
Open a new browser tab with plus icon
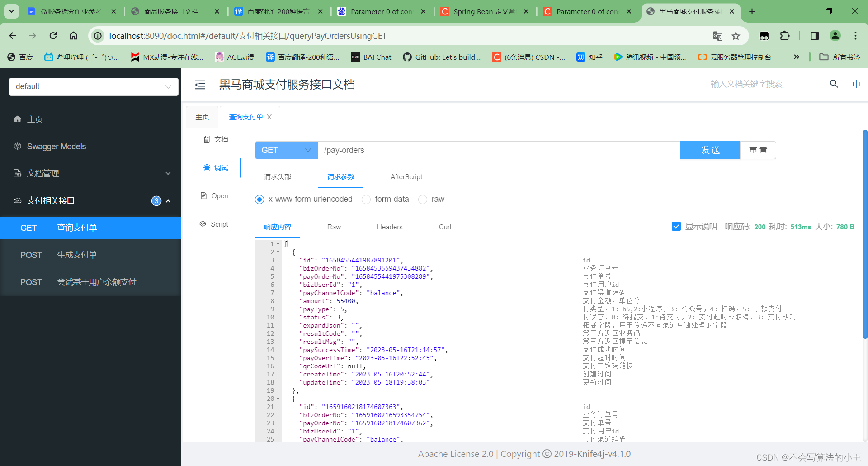click(752, 11)
